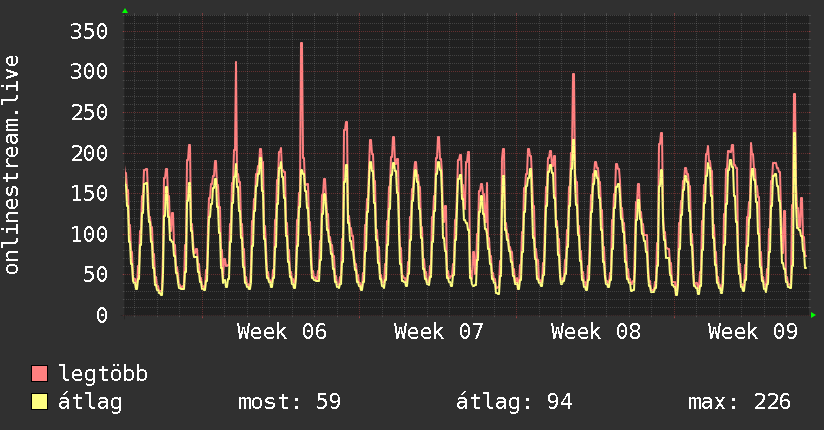The image size is (824, 430).
Task: Click the tallest red peak above 300
Action: [301, 44]
